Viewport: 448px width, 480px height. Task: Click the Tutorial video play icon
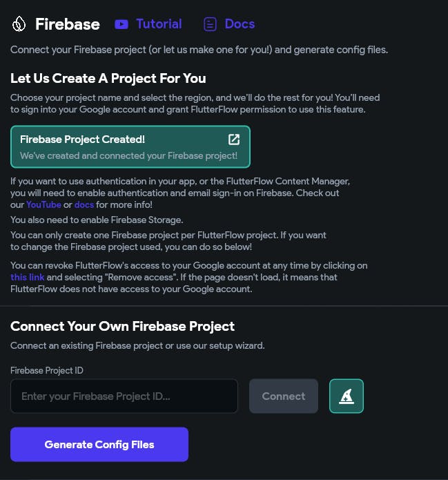(121, 24)
